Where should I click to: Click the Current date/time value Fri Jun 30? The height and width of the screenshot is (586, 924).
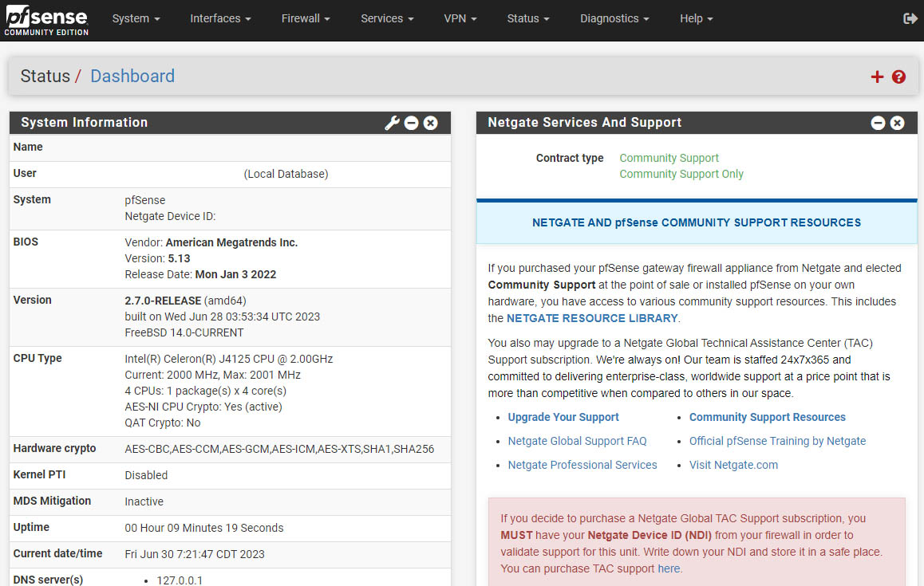click(195, 554)
